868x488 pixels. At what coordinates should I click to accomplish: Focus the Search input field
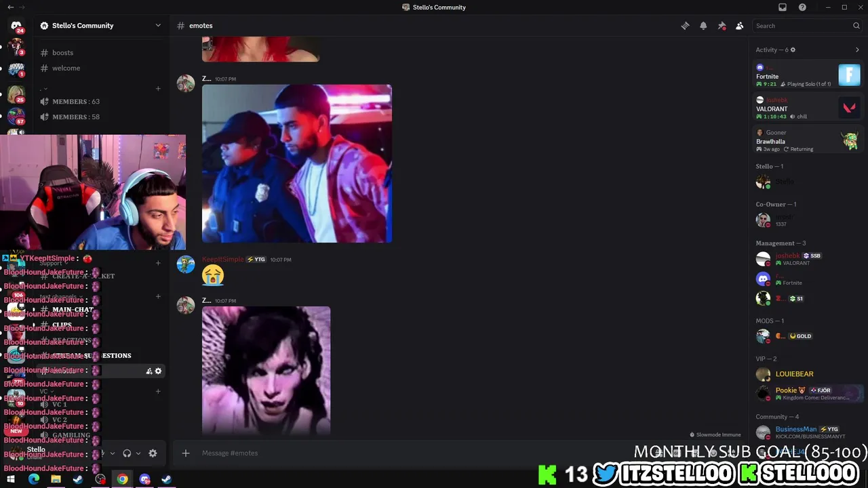click(807, 26)
